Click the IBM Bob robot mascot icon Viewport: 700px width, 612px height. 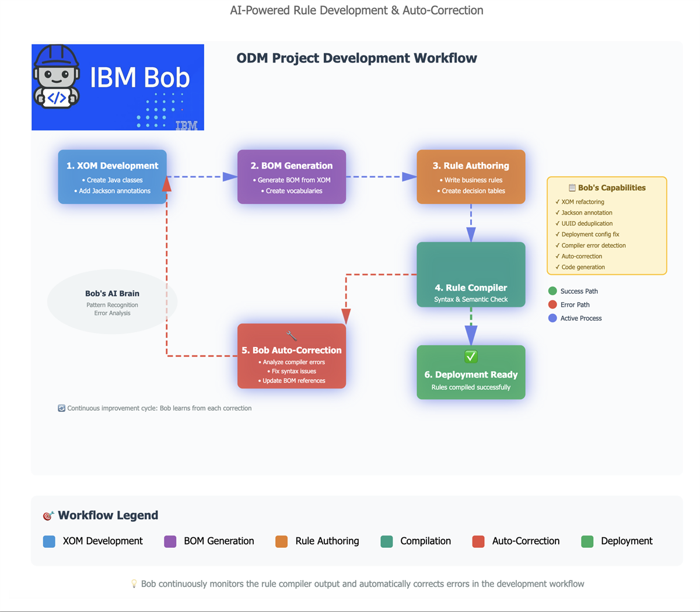pyautogui.click(x=56, y=76)
